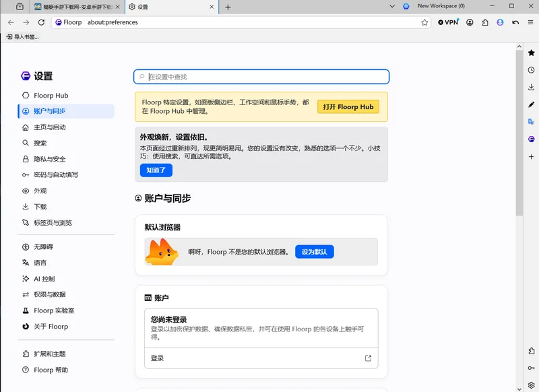The height and width of the screenshot is (392, 539).
Task: Click the forward navigation arrow
Action: 26,22
